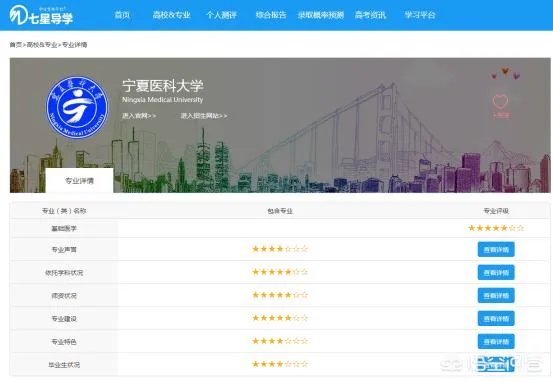Select the 专业声誉 row label
This screenshot has height=382, width=553.
coord(64,250)
